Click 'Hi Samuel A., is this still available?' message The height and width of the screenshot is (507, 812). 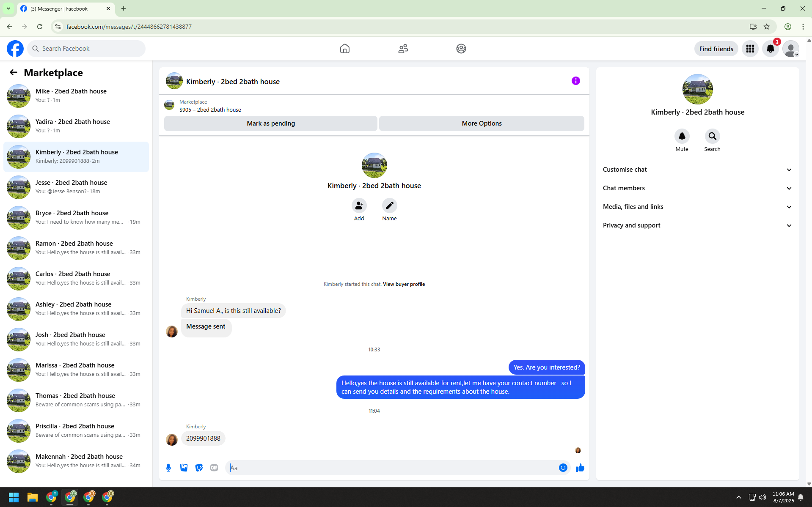[233, 311]
